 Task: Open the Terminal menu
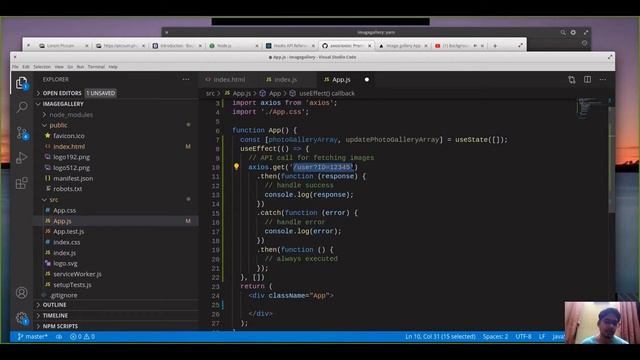coord(96,67)
